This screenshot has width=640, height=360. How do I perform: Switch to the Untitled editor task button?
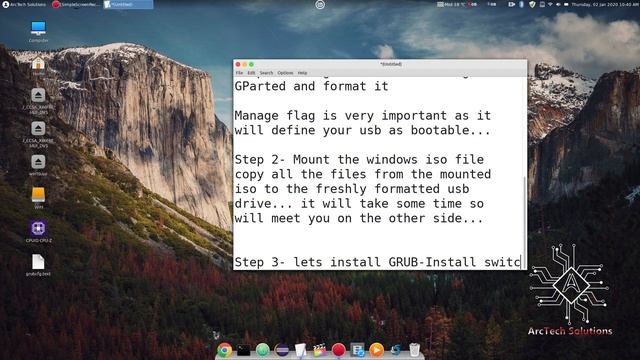[x=128, y=4]
